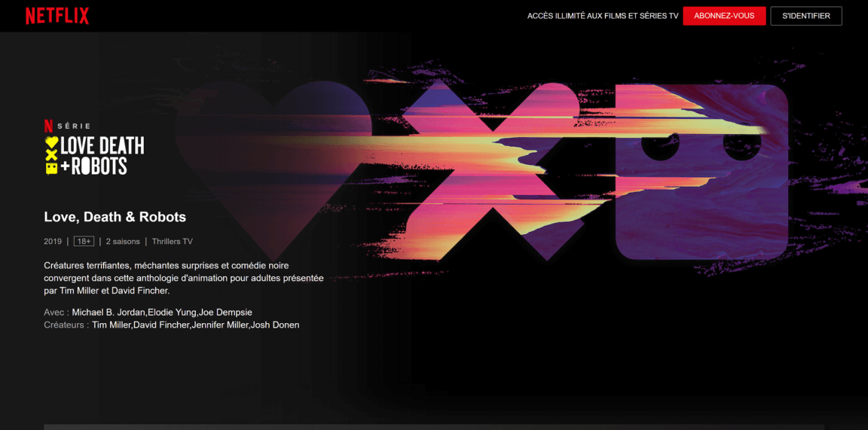Click "ACCÈS ILLIMITÉ AUX FILMS ET SÉRIES TV" text
Viewport: 868px width, 430px height.
click(603, 16)
